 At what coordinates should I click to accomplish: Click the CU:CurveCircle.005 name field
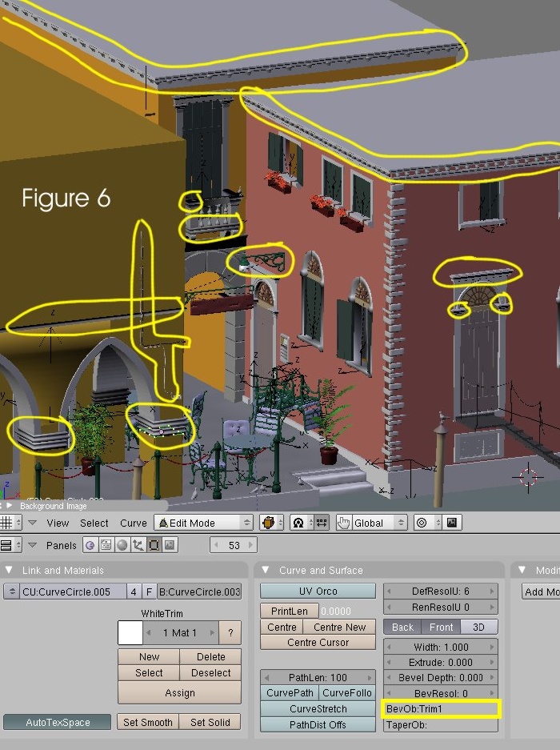(73, 592)
